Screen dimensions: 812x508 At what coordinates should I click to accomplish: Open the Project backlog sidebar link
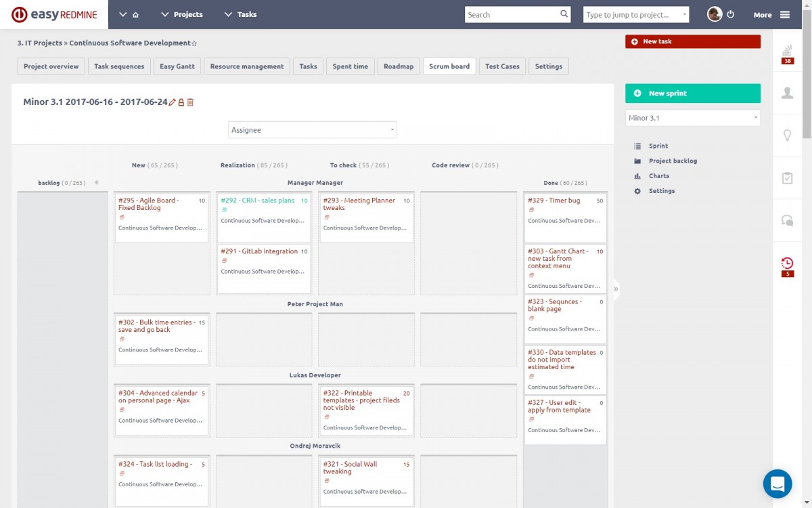pyautogui.click(x=673, y=161)
